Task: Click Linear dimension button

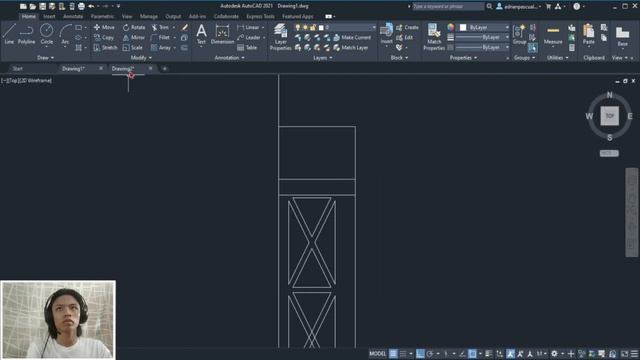Action: point(249,27)
